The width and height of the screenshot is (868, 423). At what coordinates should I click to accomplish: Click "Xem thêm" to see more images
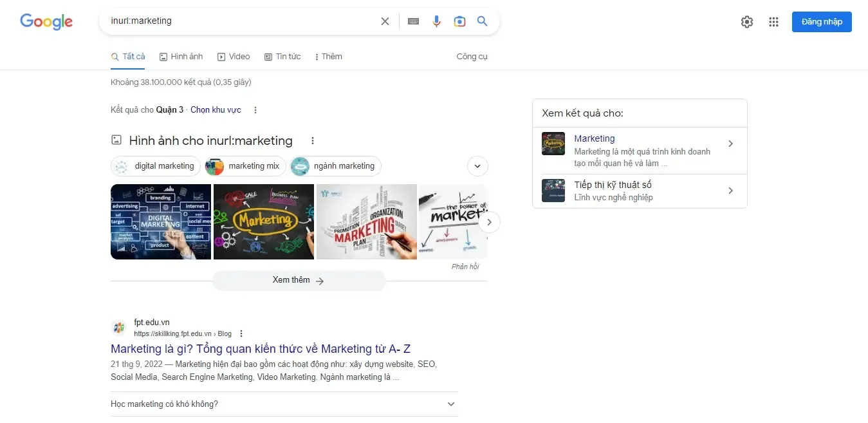click(299, 280)
